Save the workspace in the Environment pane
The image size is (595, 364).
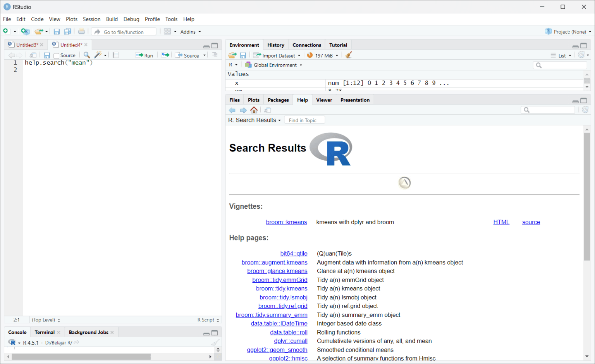[243, 55]
